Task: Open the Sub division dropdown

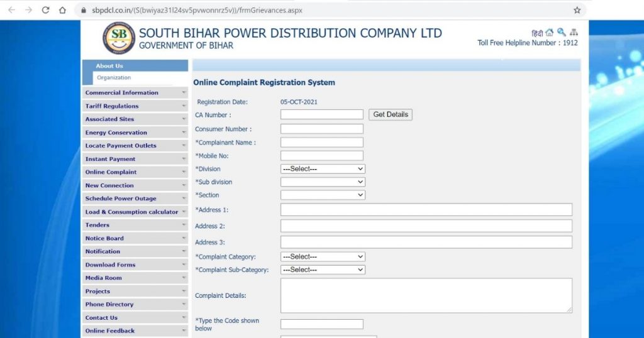Action: tap(323, 182)
